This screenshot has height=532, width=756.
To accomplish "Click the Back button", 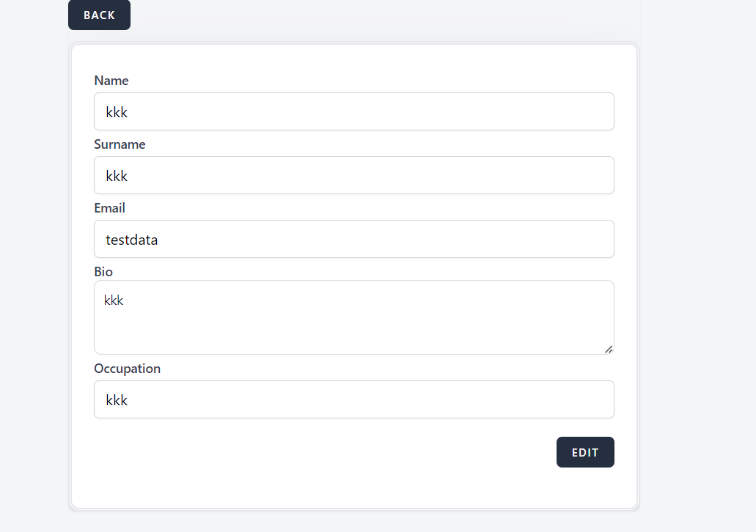I will (x=99, y=15).
